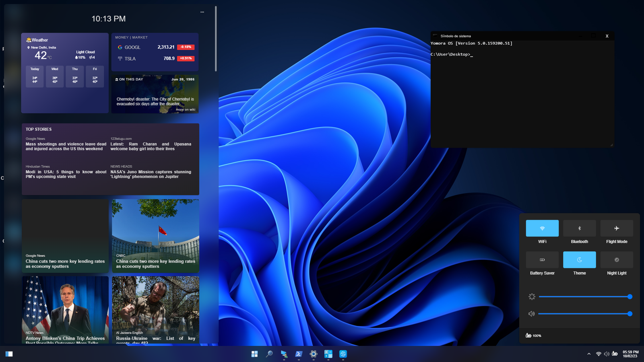Click the brightness slider track

[584, 297]
